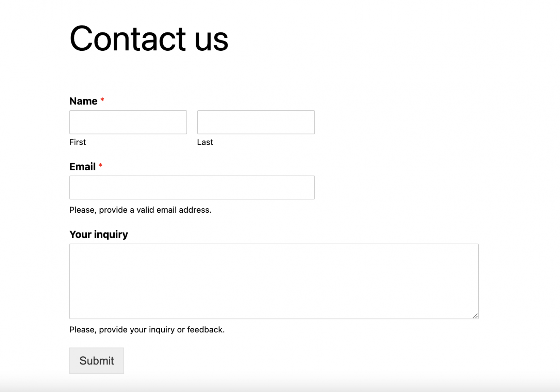
Task: Click inside the Your inquiry textarea
Action: pyautogui.click(x=274, y=281)
